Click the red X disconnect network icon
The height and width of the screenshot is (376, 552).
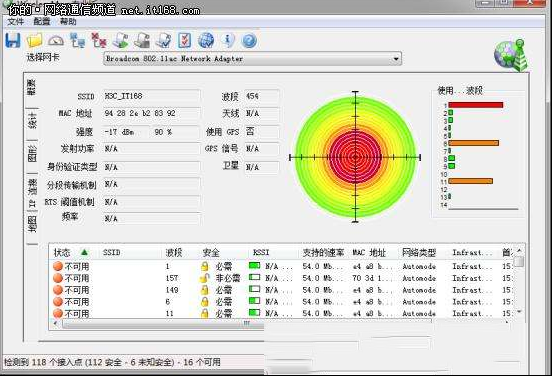pos(99,40)
